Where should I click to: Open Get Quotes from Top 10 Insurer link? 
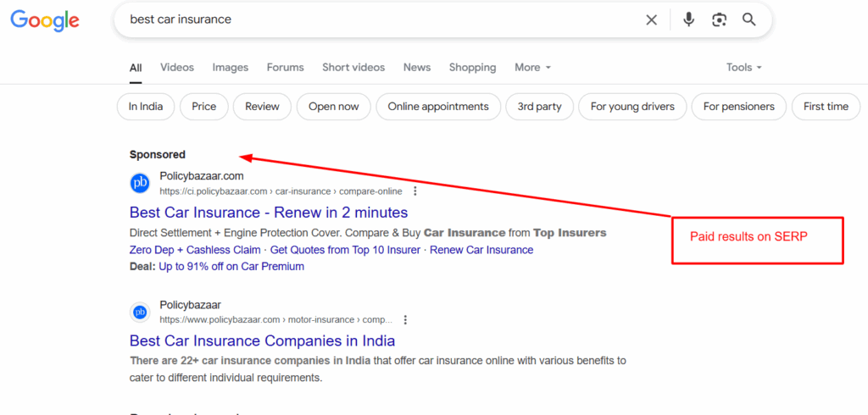[345, 250]
